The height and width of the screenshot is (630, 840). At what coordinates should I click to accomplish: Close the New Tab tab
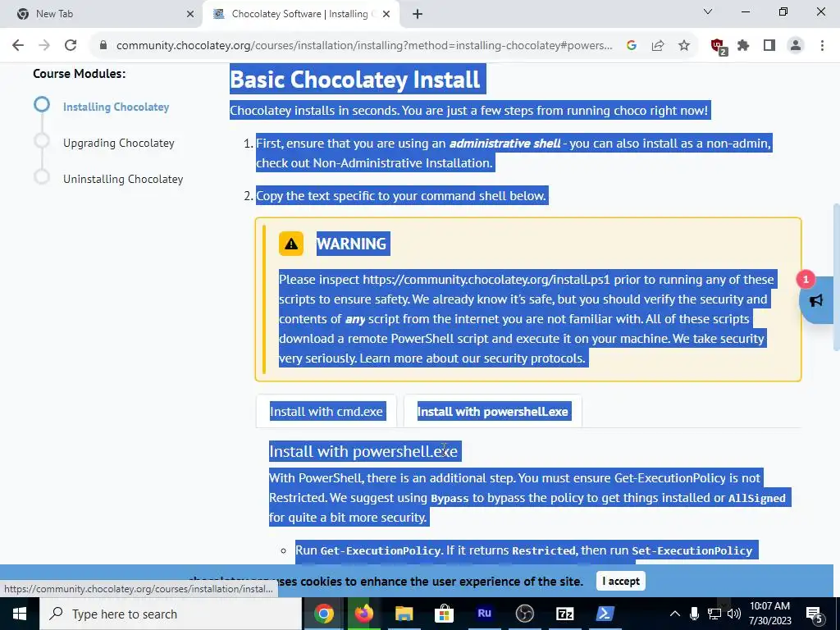[190, 15]
